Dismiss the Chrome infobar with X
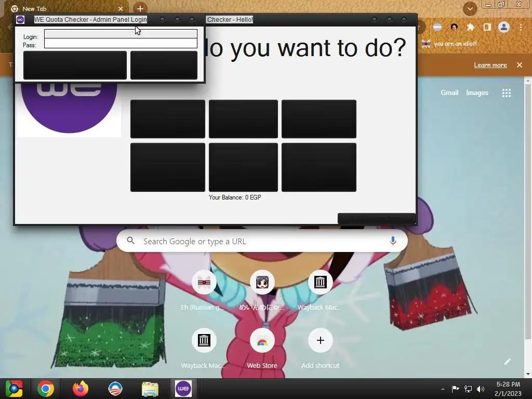 pos(520,65)
